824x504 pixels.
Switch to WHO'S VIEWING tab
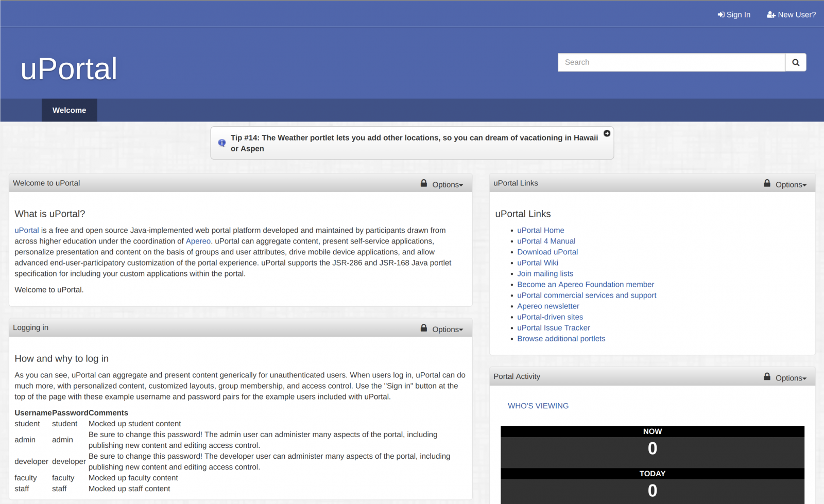click(x=538, y=406)
